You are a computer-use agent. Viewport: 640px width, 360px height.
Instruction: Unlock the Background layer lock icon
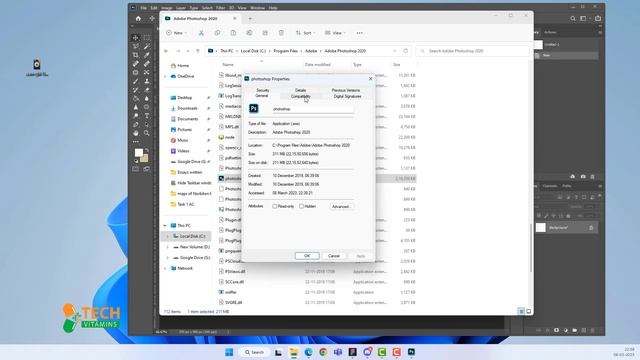coord(591,228)
